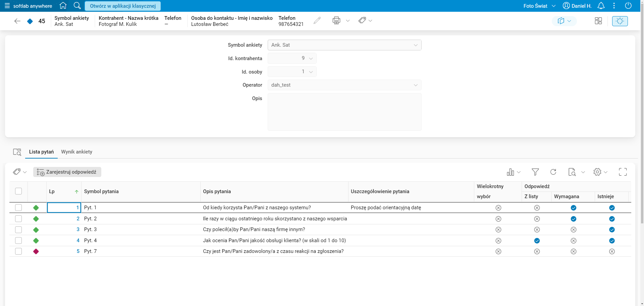Toggle the light theme sun button
644x306 pixels.
click(620, 21)
